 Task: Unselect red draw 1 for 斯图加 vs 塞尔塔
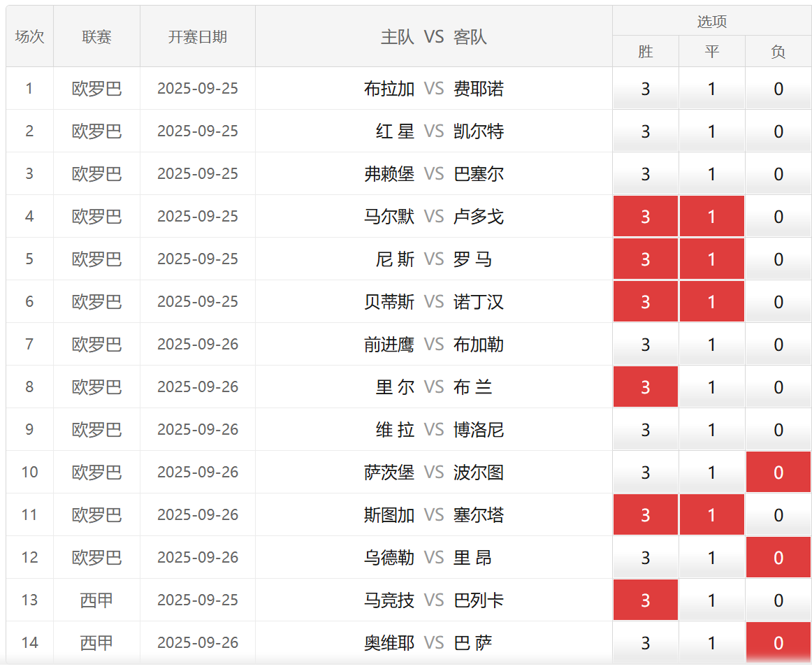pyautogui.click(x=711, y=515)
